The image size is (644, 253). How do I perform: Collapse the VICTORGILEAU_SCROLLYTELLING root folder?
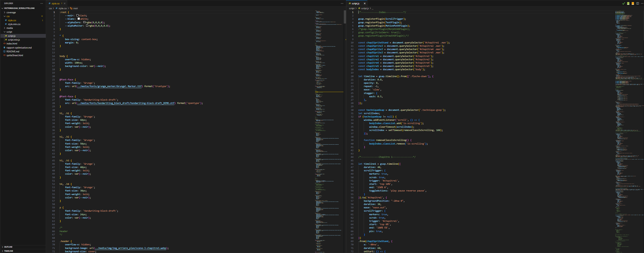(x=23, y=8)
